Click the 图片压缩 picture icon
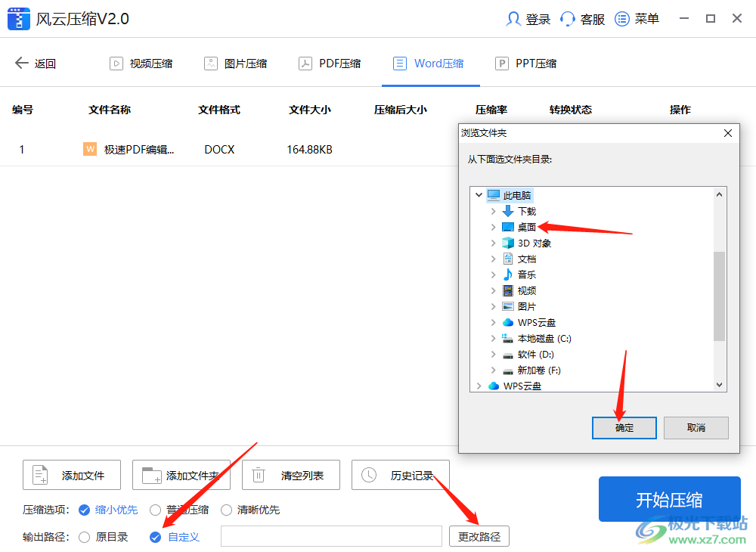Viewport: 756px width, 552px height. pos(211,64)
